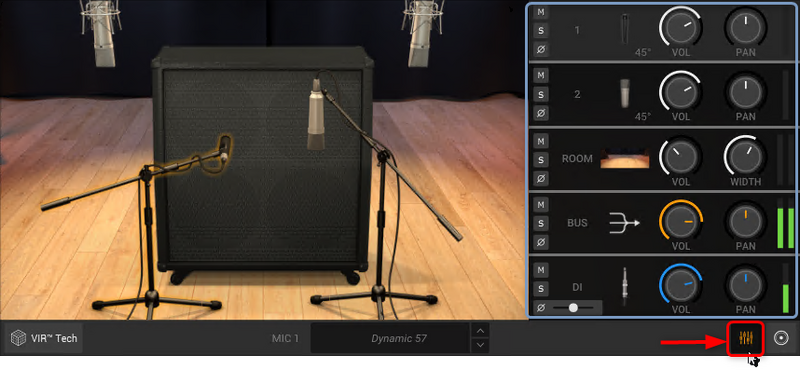Click the DI PAN knob

click(745, 286)
